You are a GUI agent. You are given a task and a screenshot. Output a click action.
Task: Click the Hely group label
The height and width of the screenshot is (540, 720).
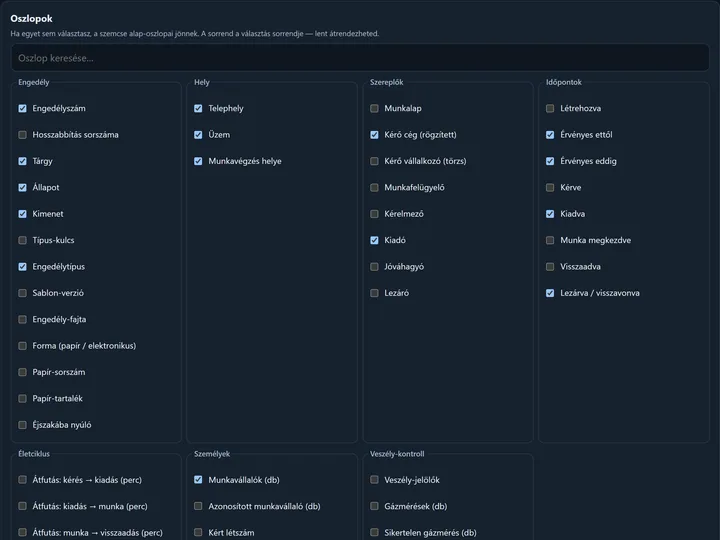(x=202, y=82)
